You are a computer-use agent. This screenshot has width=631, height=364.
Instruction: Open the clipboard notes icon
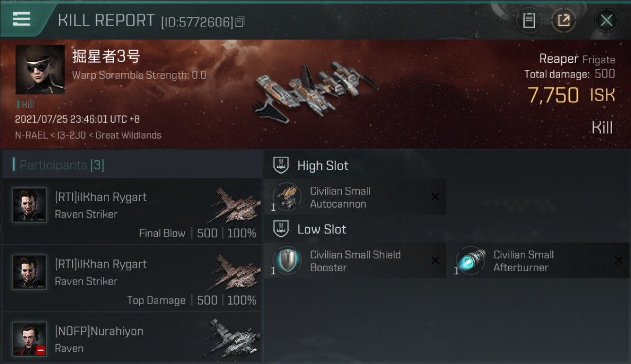(529, 20)
